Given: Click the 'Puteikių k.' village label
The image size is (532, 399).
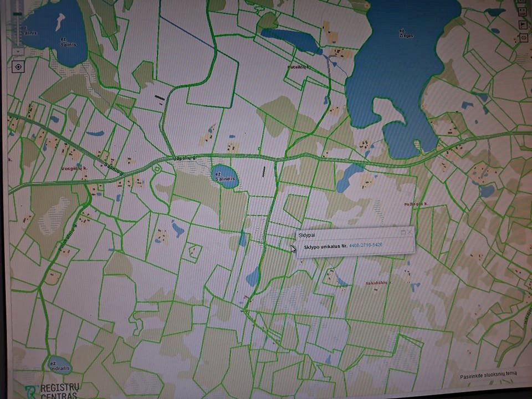Looking at the screenshot, I should pos(299,67).
